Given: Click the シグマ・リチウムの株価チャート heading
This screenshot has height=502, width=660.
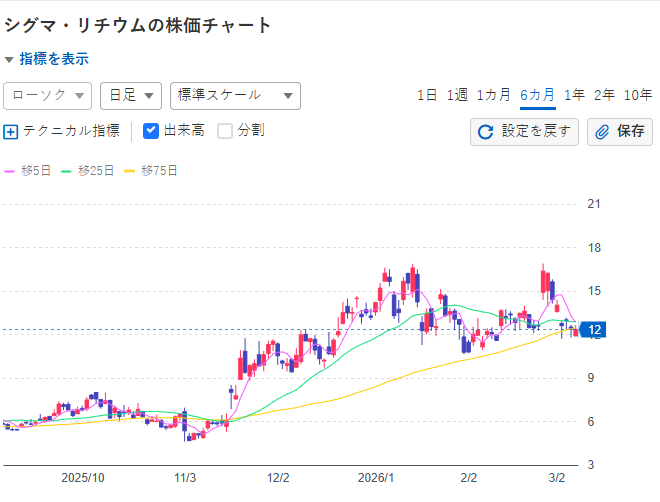Looking at the screenshot, I should 138,26.
